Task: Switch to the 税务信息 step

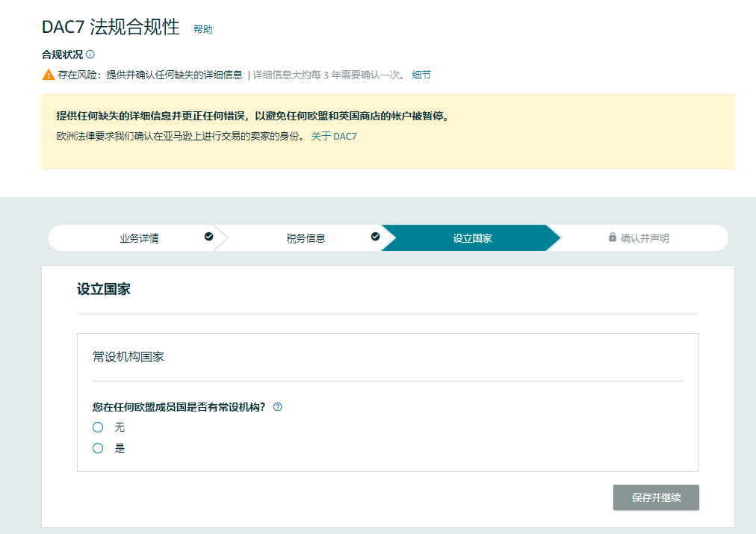Action: (306, 238)
